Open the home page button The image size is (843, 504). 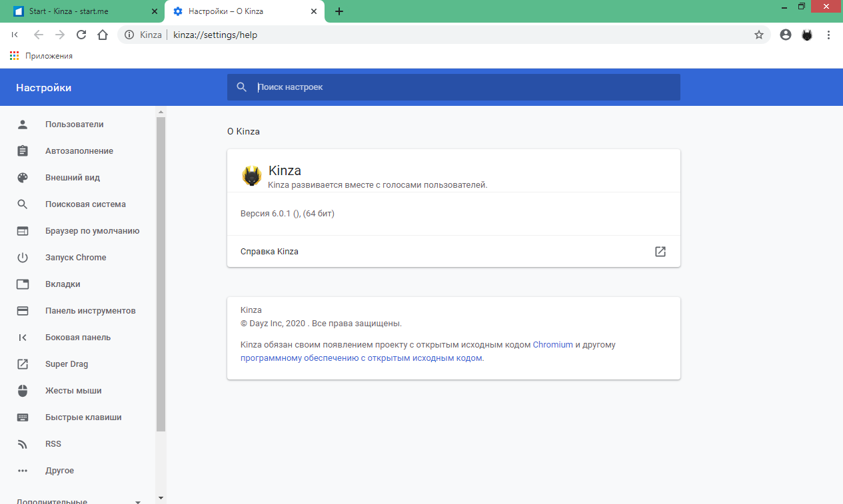click(103, 35)
